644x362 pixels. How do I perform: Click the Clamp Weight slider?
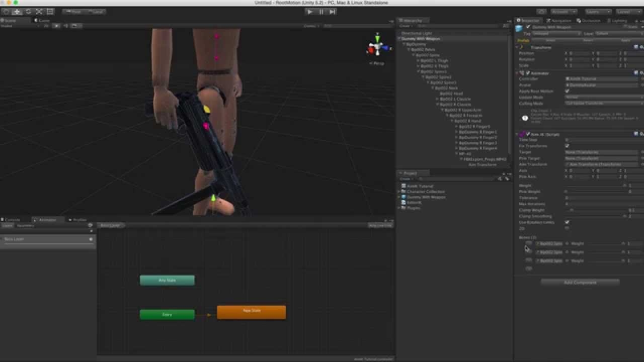[595, 210]
